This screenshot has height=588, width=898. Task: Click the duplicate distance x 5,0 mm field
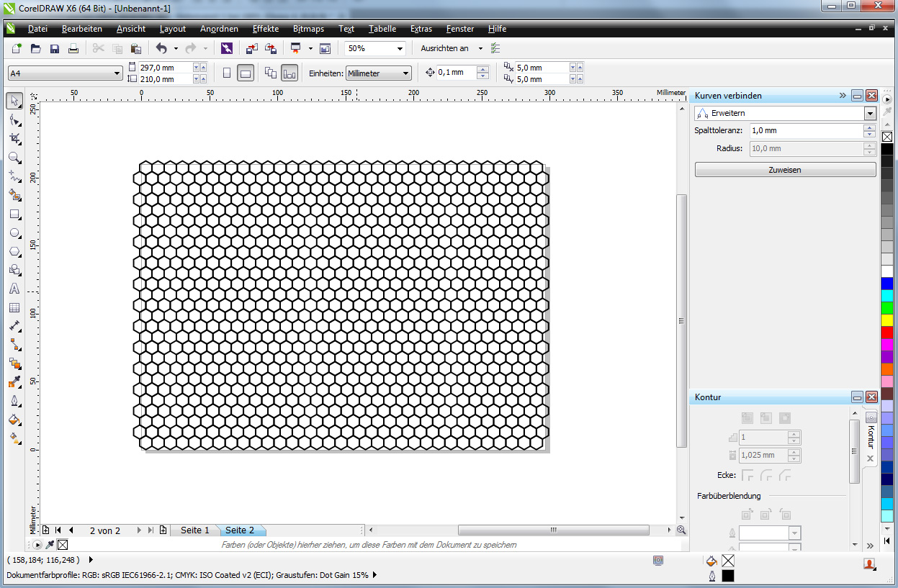pyautogui.click(x=542, y=67)
